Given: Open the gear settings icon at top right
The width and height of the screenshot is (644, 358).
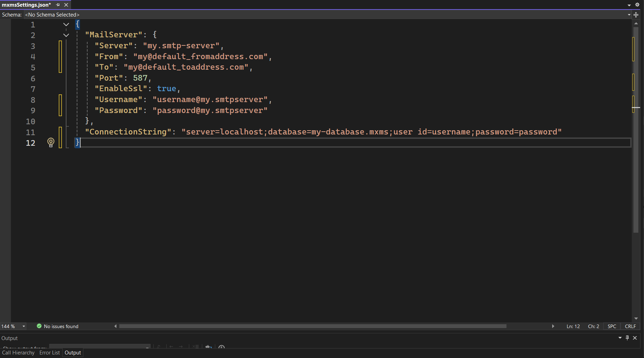Looking at the screenshot, I should pyautogui.click(x=637, y=5).
